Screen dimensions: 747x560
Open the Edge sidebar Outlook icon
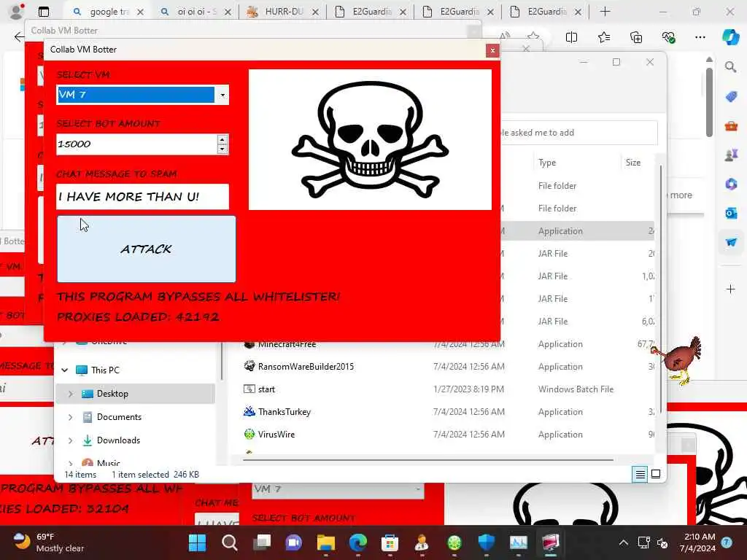point(731,213)
